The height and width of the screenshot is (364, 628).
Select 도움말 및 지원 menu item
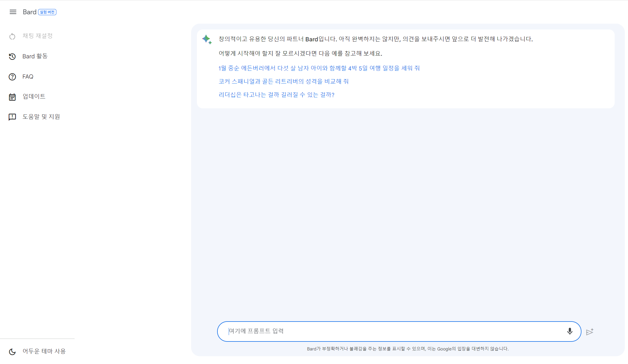tap(41, 117)
